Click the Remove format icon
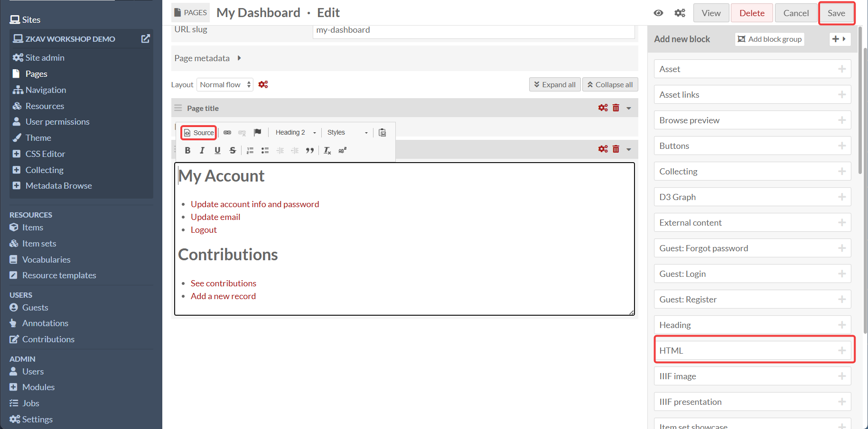The height and width of the screenshot is (429, 868). pos(327,150)
